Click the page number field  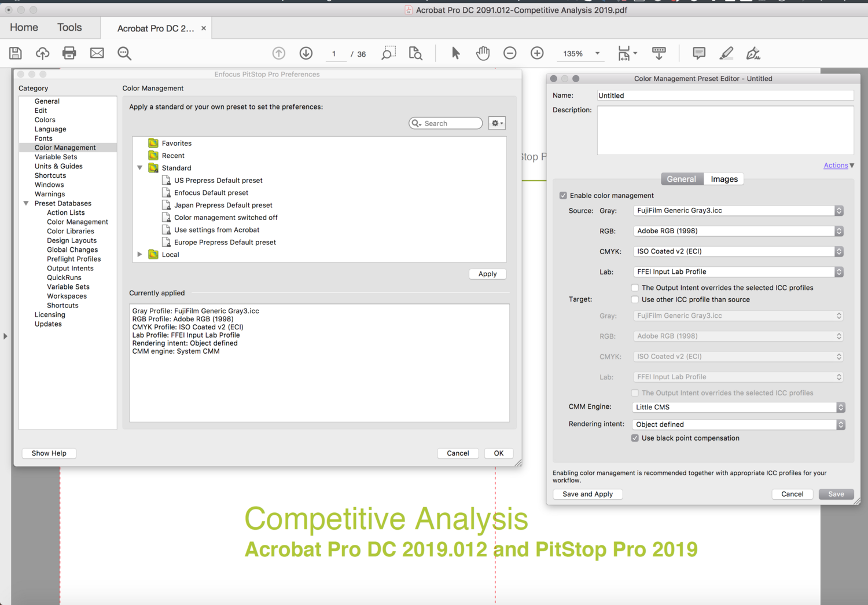[x=334, y=54]
